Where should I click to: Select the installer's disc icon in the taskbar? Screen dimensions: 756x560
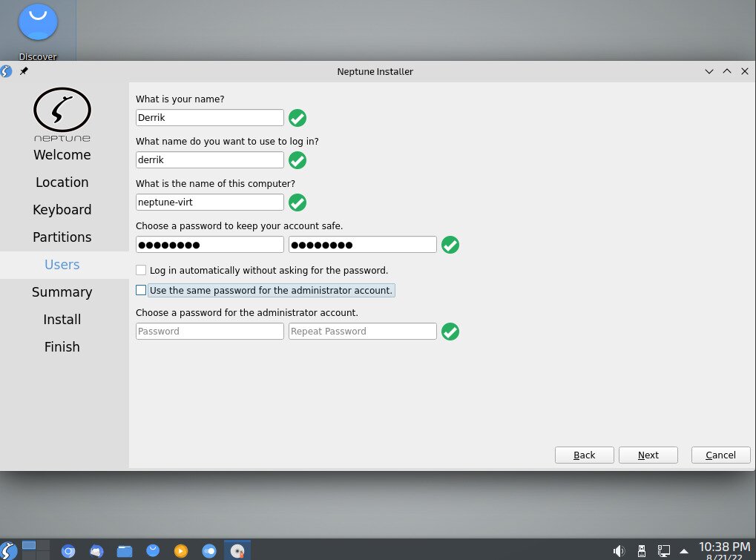237,550
